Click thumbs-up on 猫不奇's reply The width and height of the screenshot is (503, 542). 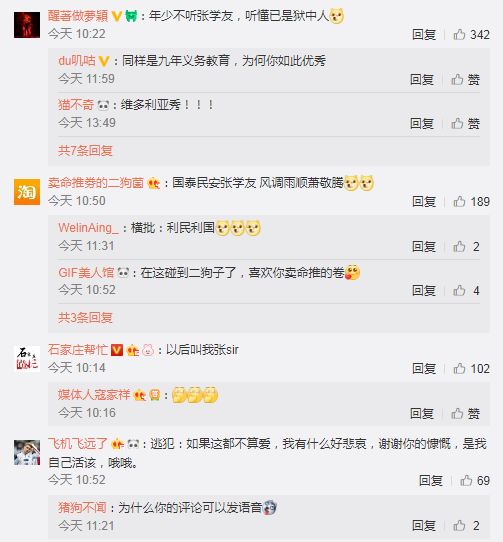(465, 123)
